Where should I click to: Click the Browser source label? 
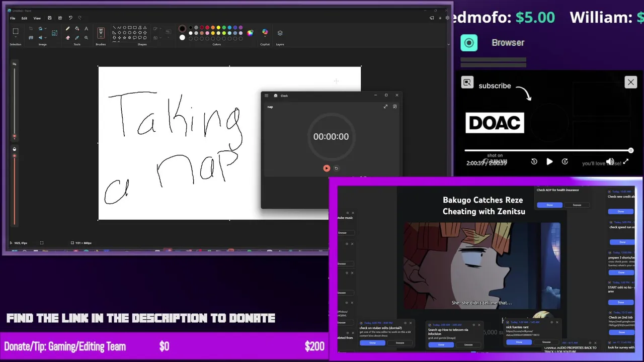508,43
